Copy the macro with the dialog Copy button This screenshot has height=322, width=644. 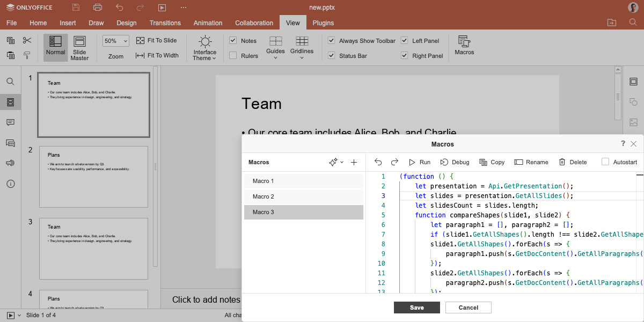click(x=492, y=162)
